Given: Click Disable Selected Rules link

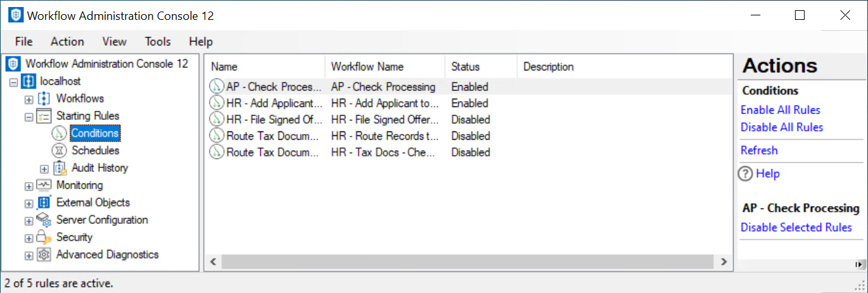Looking at the screenshot, I should (x=796, y=228).
